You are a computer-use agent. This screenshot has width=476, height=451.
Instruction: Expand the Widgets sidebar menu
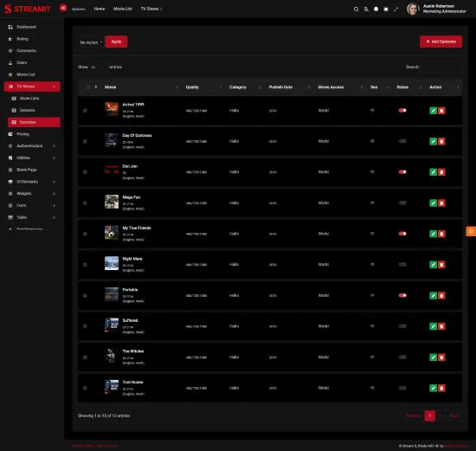point(32,193)
